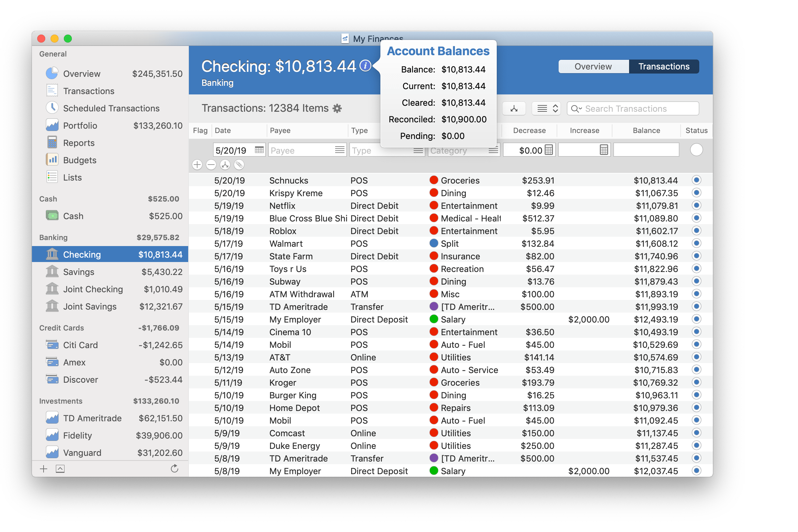Click the remove transaction minus icon

click(x=211, y=165)
